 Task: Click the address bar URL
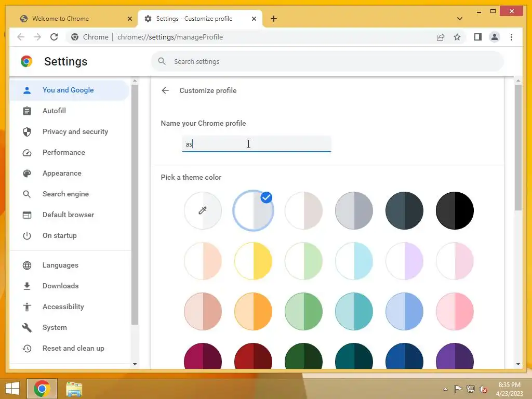[170, 37]
